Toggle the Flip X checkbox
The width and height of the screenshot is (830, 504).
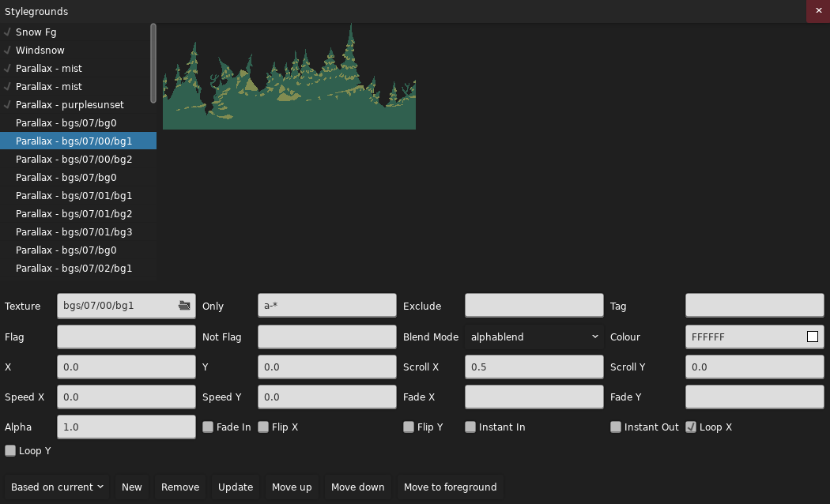pyautogui.click(x=263, y=427)
